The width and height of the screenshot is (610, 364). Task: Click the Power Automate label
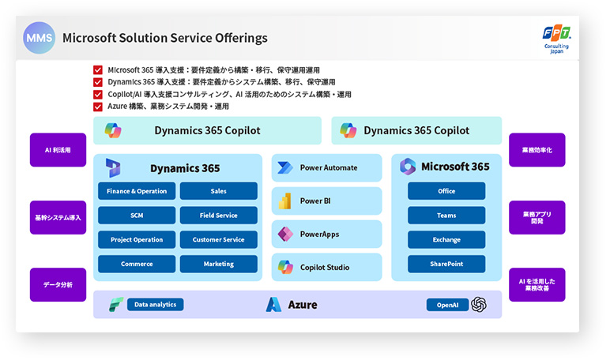tap(329, 167)
